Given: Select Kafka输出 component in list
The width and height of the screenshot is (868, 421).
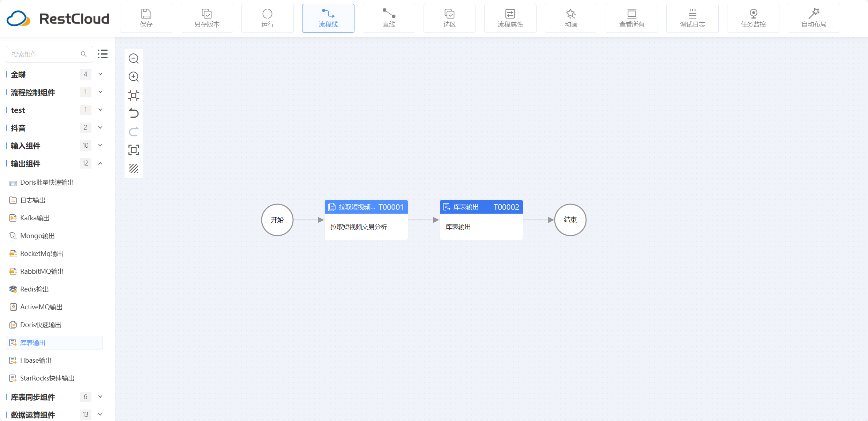Looking at the screenshot, I should 35,218.
